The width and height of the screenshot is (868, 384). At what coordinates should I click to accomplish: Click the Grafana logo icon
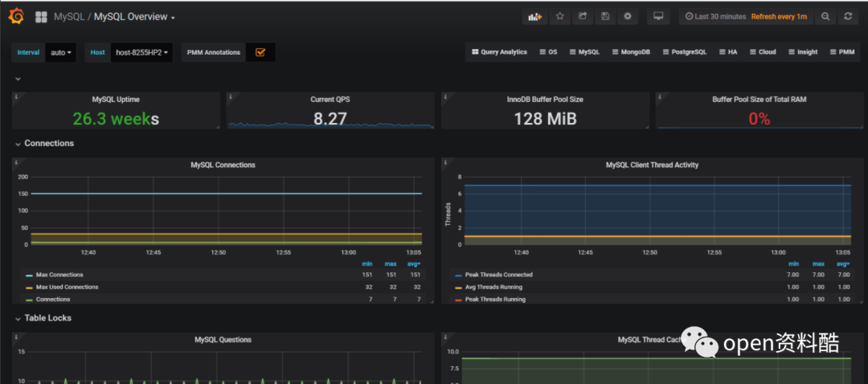click(16, 16)
